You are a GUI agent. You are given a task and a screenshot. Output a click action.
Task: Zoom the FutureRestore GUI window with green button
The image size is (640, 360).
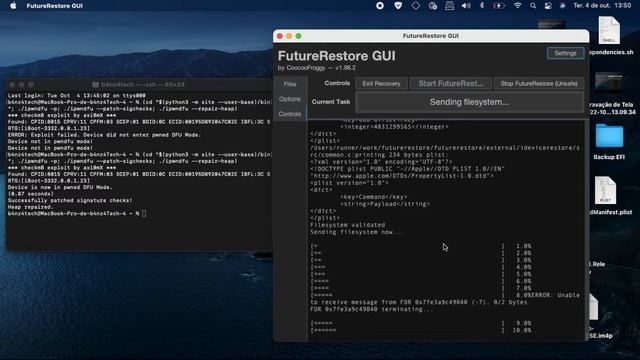(x=298, y=36)
